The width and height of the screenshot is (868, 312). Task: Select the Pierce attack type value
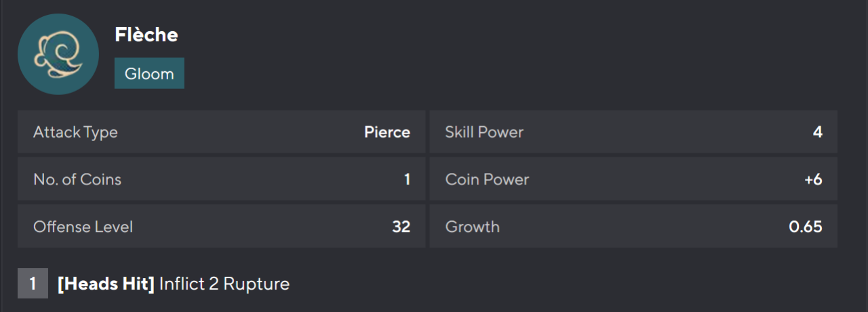coord(387,132)
